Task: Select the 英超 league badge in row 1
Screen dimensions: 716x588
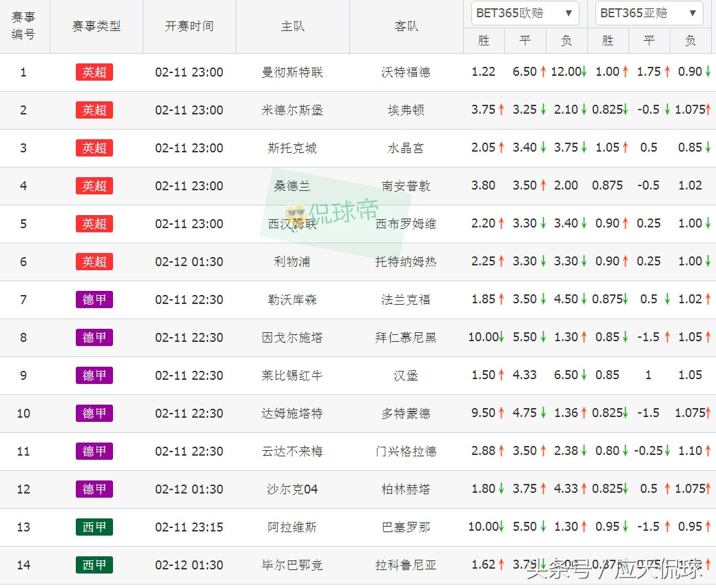Action: pos(94,72)
